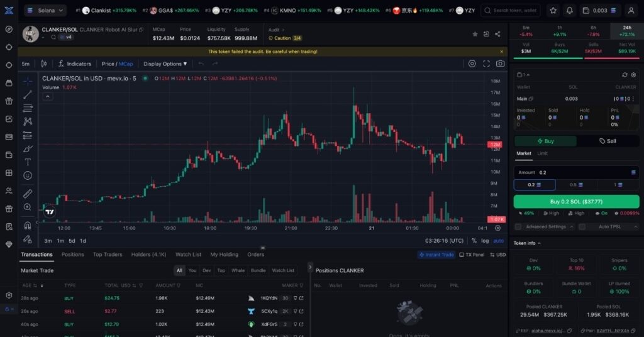Toggle log scale on chart
The height and width of the screenshot is (337, 644).
click(x=485, y=241)
